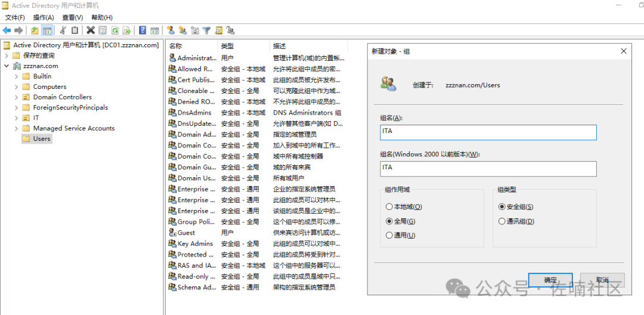Toggle the show/hide console tree icon
Viewport: 644px width, 315px height.
point(48,30)
